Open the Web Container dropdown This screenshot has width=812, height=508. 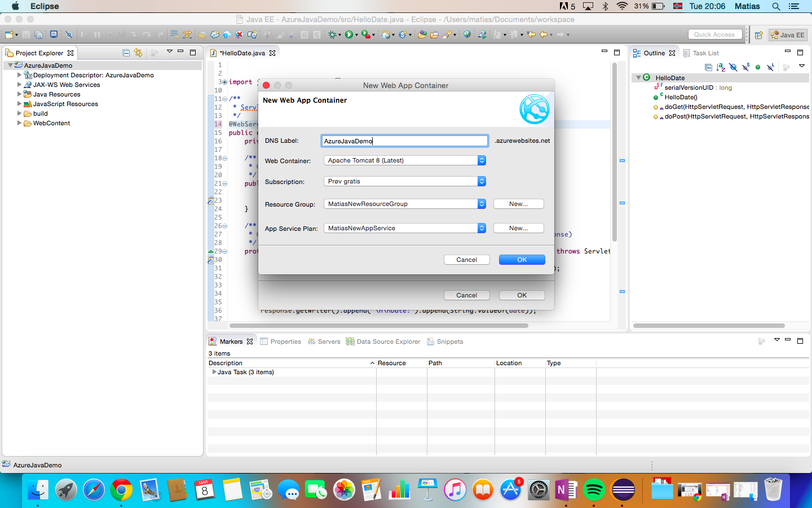coord(405,160)
